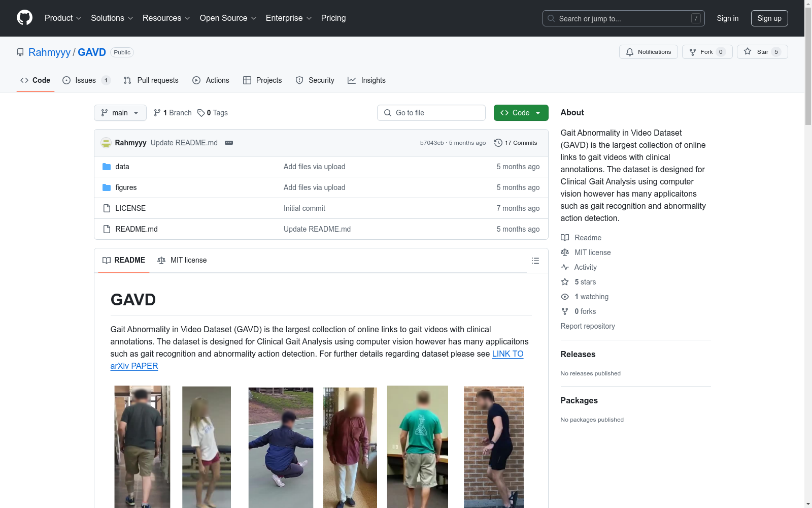Open the Rahmyyy owner profile link

coord(49,52)
